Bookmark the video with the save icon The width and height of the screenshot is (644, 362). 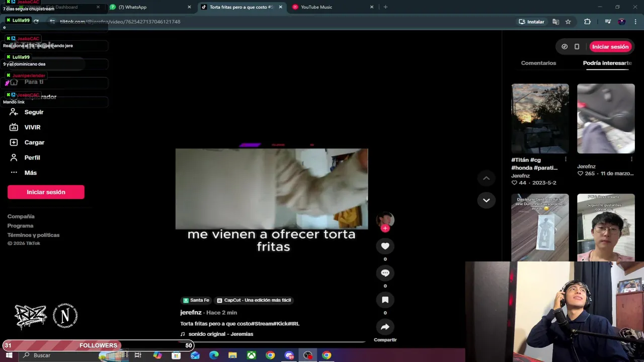pos(385,300)
